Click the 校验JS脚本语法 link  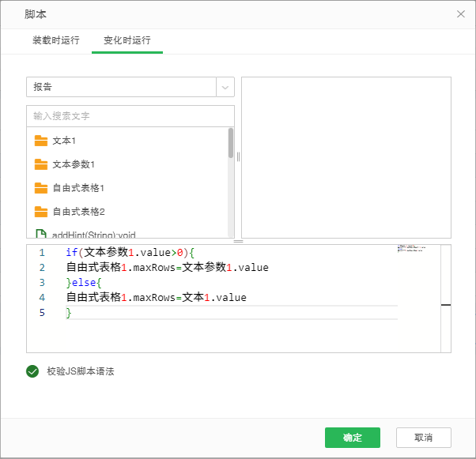point(80,371)
